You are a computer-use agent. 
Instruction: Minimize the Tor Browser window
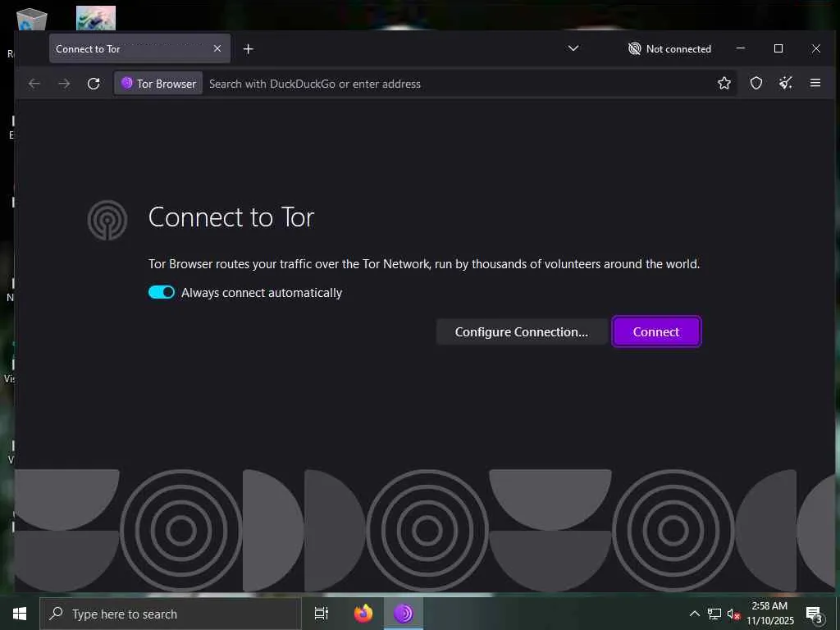point(741,48)
